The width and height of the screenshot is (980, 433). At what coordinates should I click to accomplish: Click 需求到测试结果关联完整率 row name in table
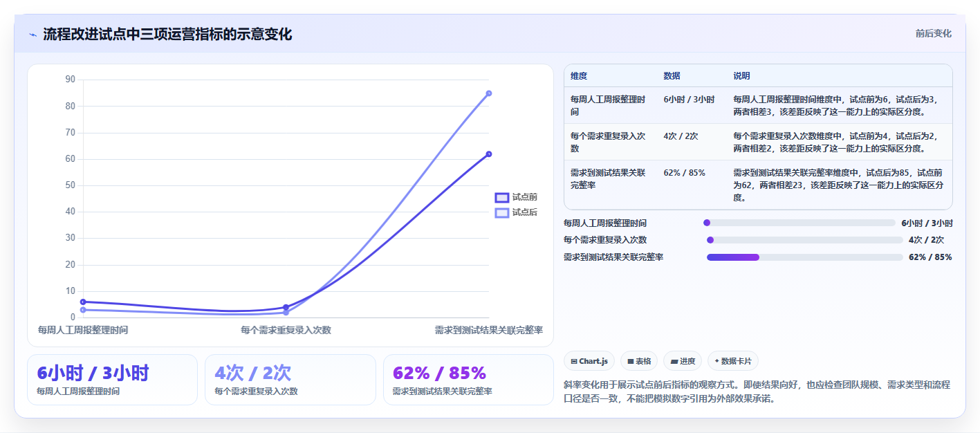[x=608, y=178]
